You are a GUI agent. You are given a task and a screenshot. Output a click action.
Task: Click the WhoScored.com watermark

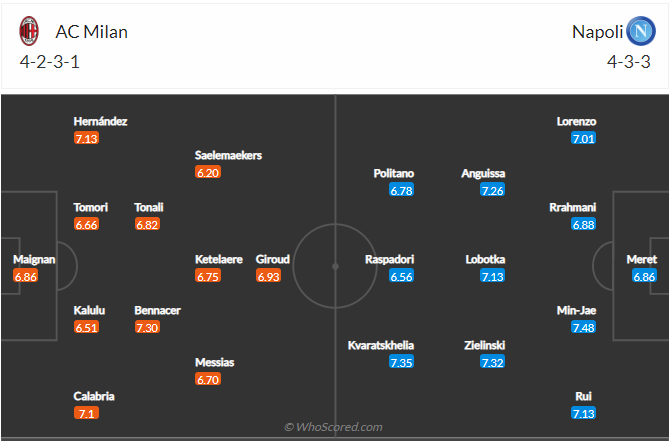(x=333, y=427)
